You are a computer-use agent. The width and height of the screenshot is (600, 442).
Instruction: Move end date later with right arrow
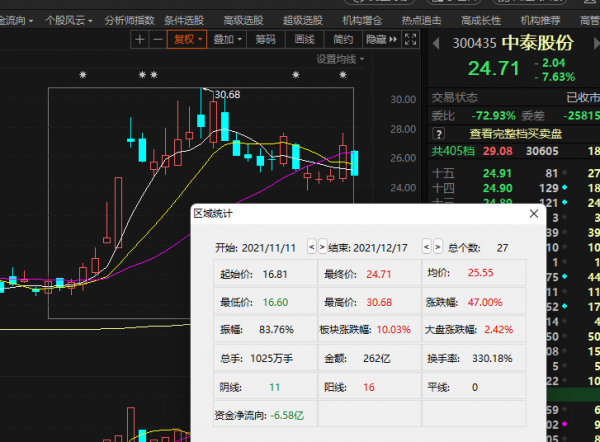tap(438, 247)
